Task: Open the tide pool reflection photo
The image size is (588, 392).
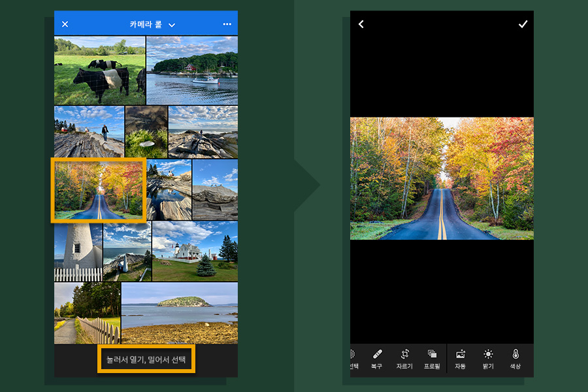Action: tap(169, 190)
